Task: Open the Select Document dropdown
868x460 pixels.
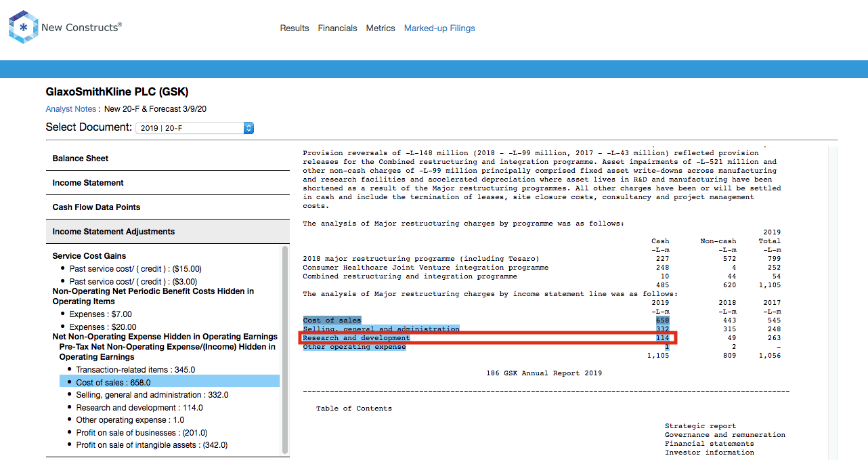Action: 194,128
